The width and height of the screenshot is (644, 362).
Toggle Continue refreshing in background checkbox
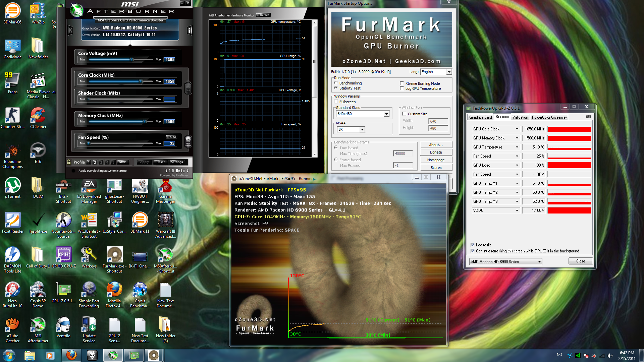point(473,251)
